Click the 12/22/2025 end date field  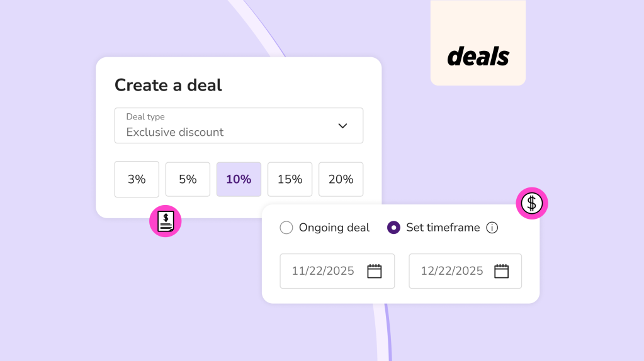[x=452, y=271]
